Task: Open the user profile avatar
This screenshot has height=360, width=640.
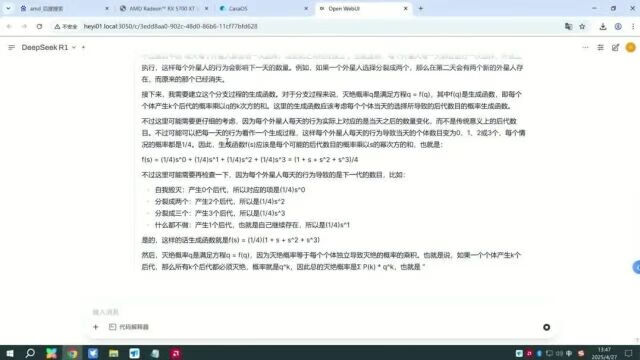Action: coord(631,47)
